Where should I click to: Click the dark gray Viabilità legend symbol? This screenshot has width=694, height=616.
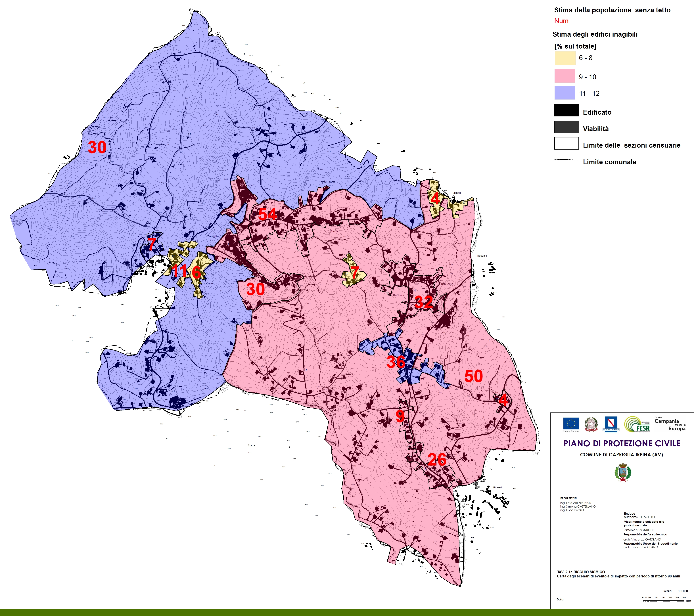566,127
